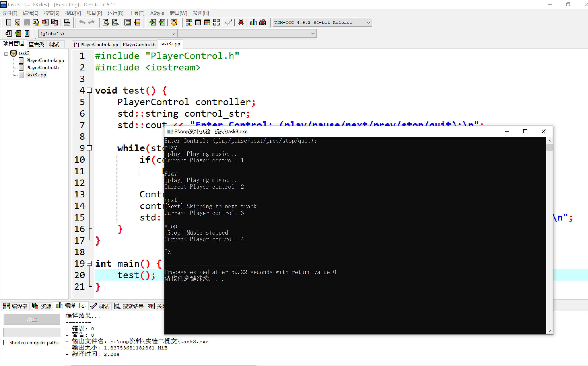Screen dimensions: 588x366
Task: Switch to the PlayerControl.h editor tab
Action: point(139,44)
